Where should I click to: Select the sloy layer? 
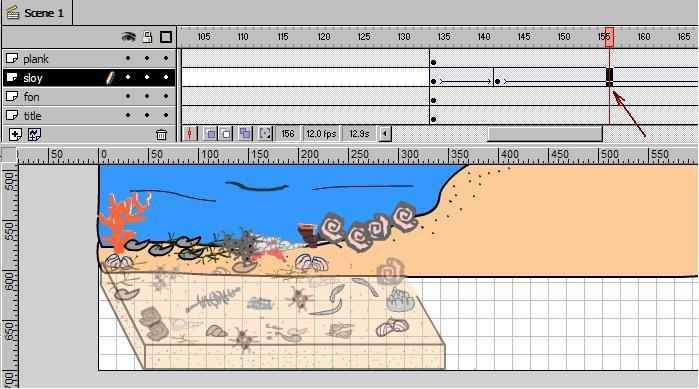click(89, 78)
